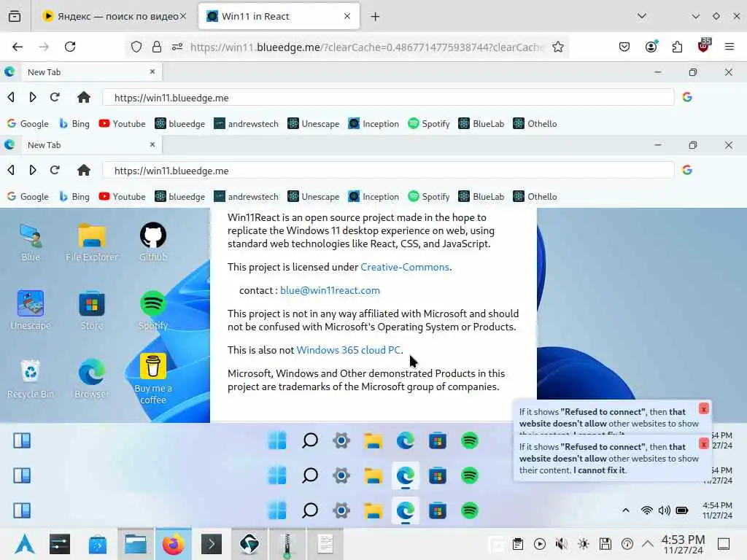This screenshot has width=747, height=560.
Task: Click the Firefox address bar URL
Action: pos(366,47)
